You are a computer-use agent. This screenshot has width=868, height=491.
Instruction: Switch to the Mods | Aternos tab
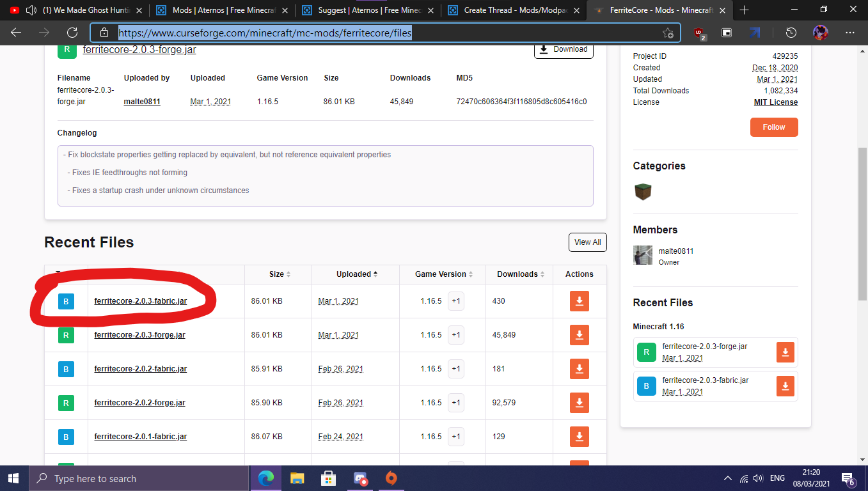221,10
